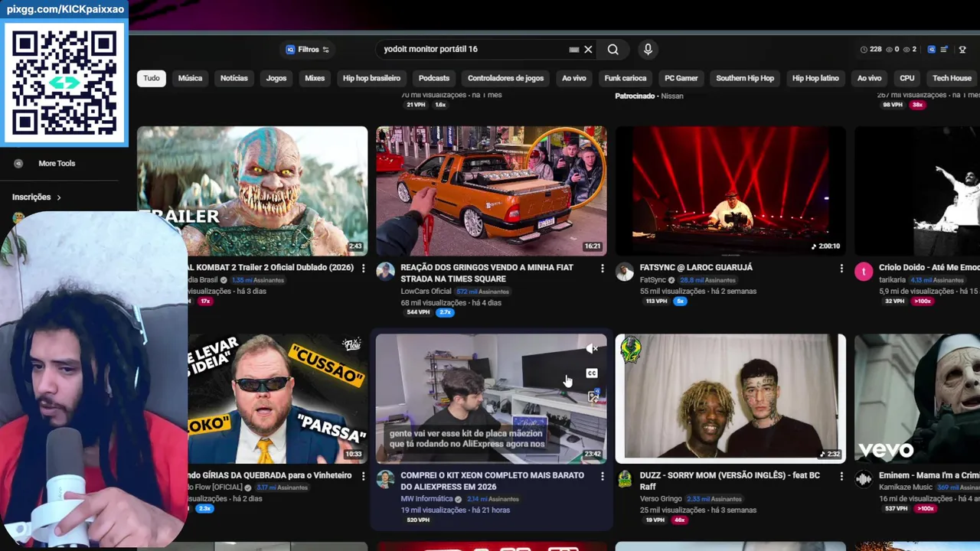Select the Tudo filter chip
This screenshot has height=551, width=980.
click(152, 78)
